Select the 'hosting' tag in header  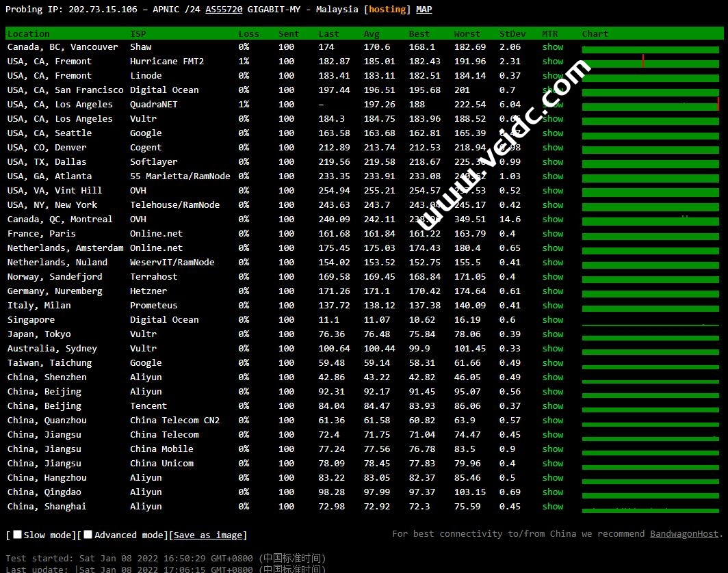tap(387, 10)
